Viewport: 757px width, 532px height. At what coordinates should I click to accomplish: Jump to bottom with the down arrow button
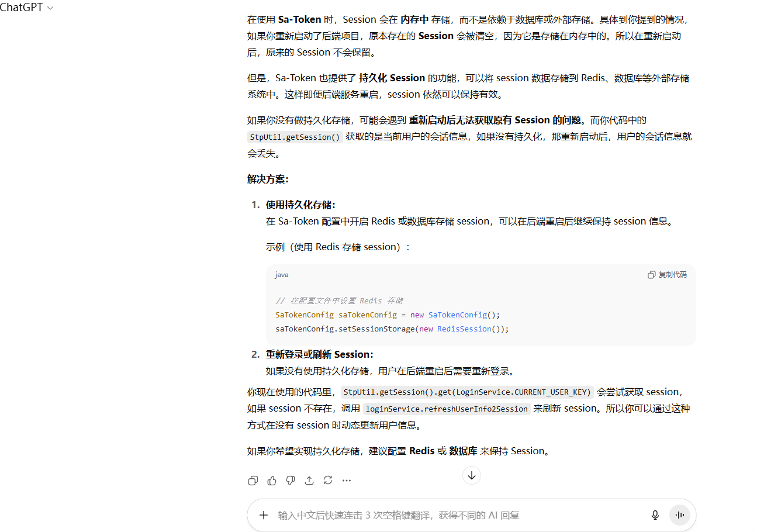coord(472,475)
